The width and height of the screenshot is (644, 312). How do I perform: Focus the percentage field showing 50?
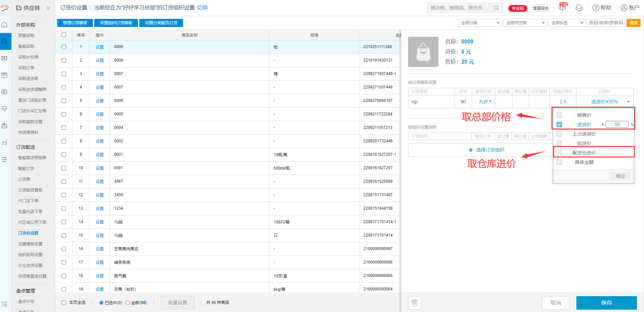click(617, 124)
